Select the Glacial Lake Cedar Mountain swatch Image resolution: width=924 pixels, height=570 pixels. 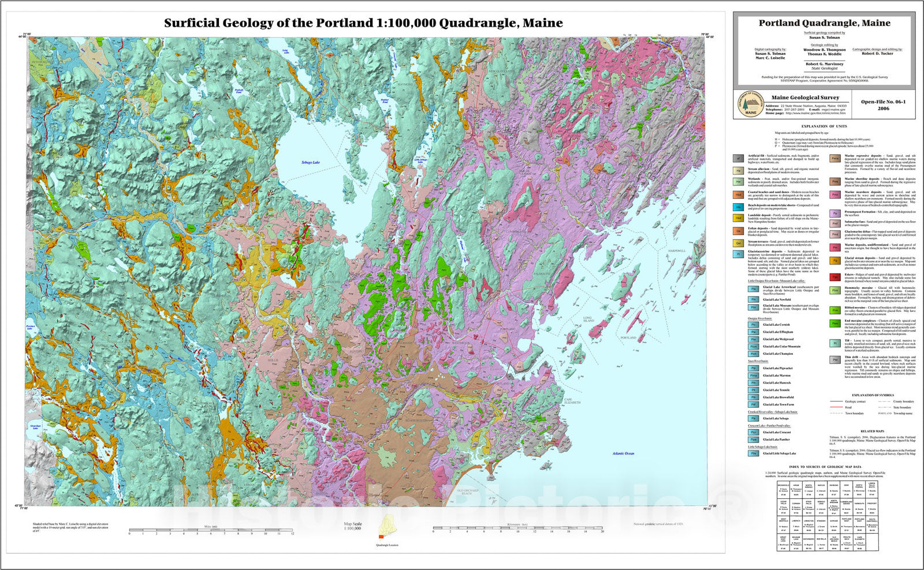[x=754, y=347]
